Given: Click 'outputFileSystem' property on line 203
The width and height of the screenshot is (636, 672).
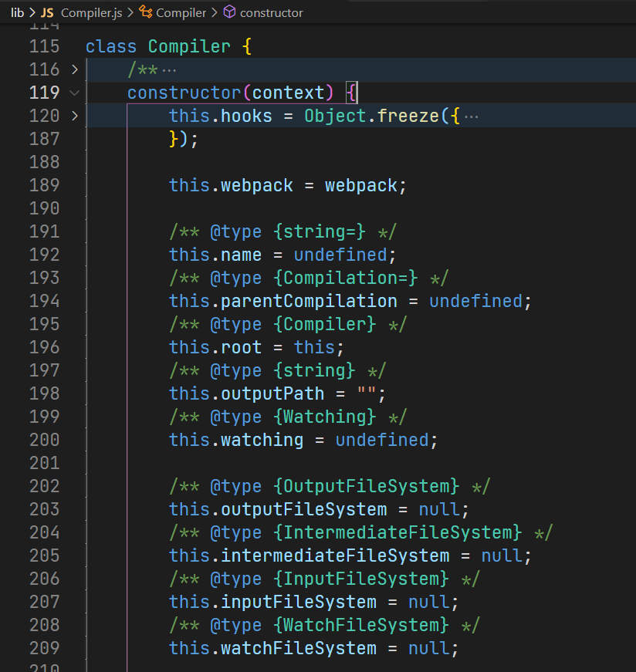Looking at the screenshot, I should pos(303,509).
